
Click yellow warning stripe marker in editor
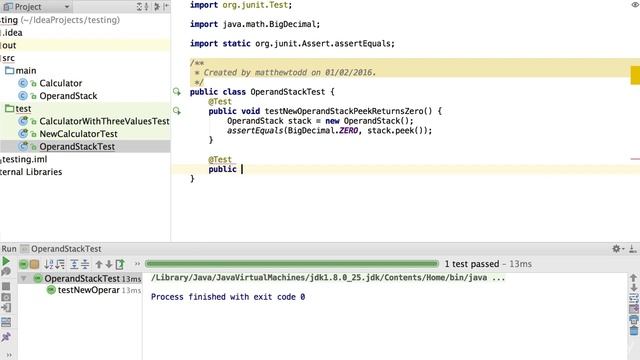tap(635, 75)
